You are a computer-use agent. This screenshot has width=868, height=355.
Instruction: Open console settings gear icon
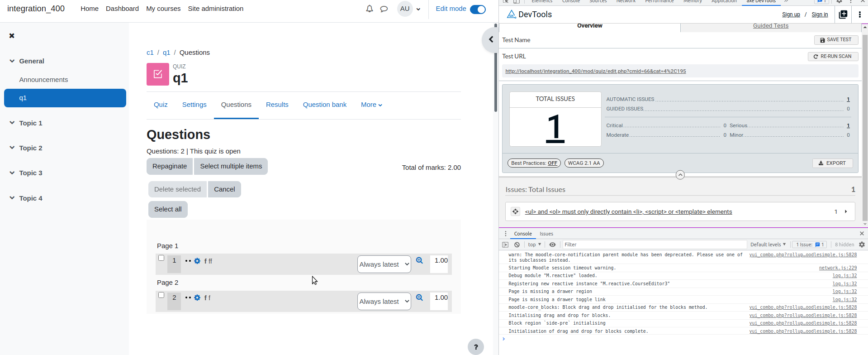[x=862, y=245]
